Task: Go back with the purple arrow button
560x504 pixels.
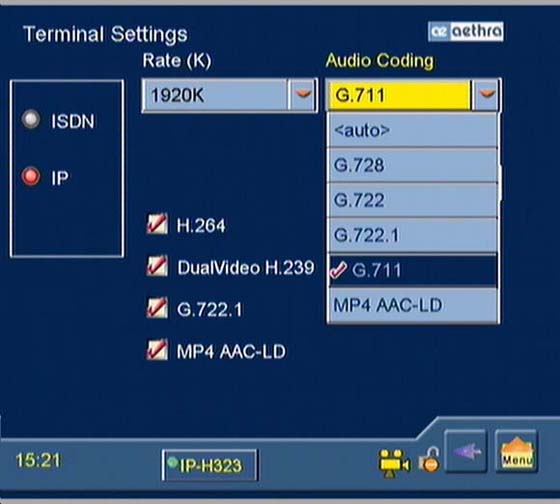Action: tap(466, 451)
